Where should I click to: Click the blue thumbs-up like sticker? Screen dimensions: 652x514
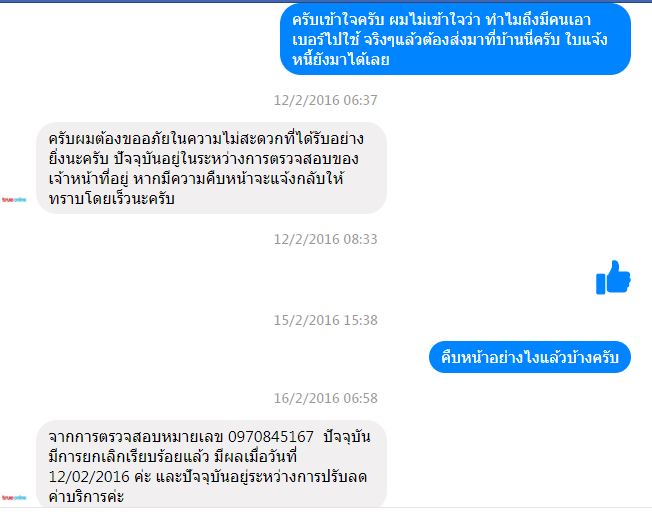(613, 277)
